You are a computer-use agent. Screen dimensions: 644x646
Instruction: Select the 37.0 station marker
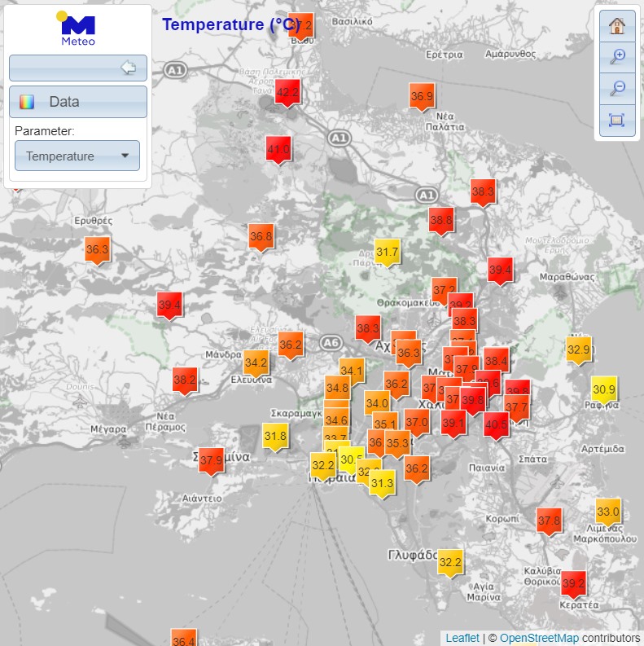click(x=417, y=424)
